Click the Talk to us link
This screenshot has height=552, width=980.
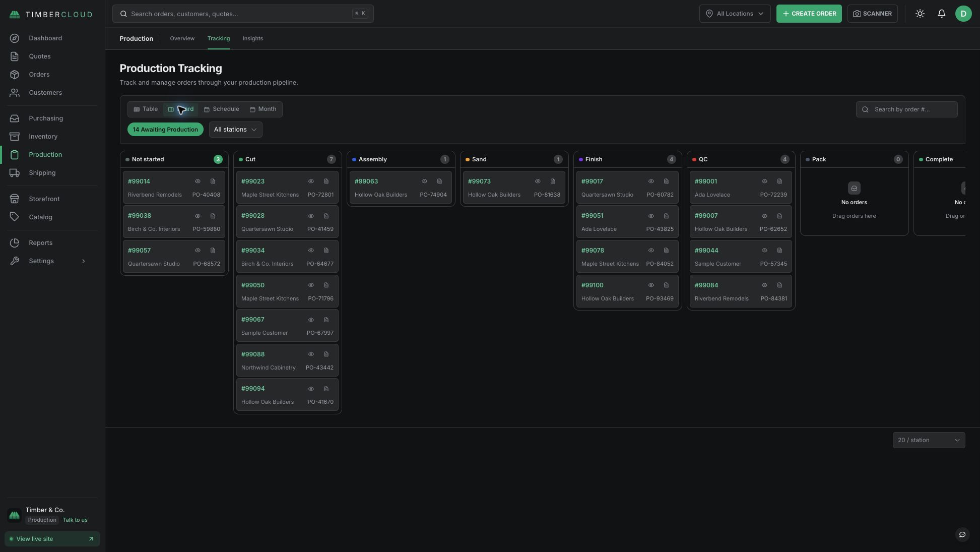(75, 520)
